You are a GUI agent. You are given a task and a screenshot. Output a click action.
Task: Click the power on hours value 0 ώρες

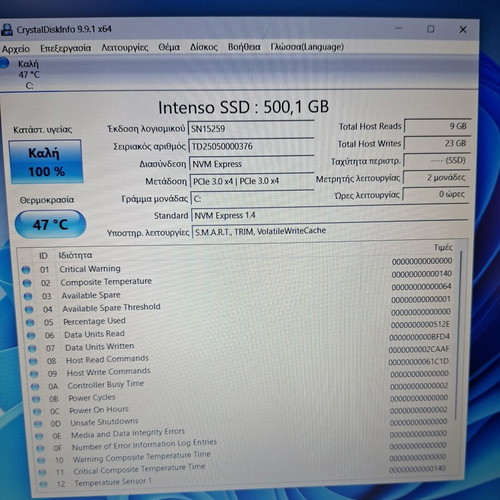(x=435, y=194)
